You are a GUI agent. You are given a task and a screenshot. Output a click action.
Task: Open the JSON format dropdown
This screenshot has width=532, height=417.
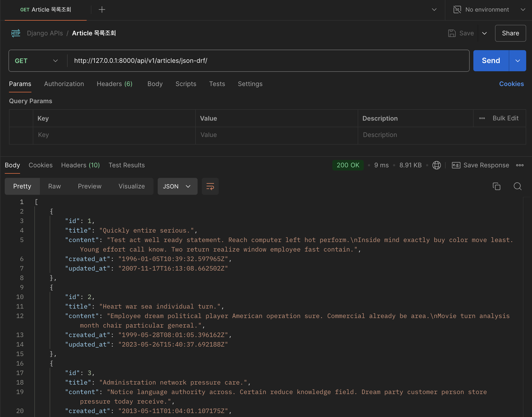[x=177, y=186]
